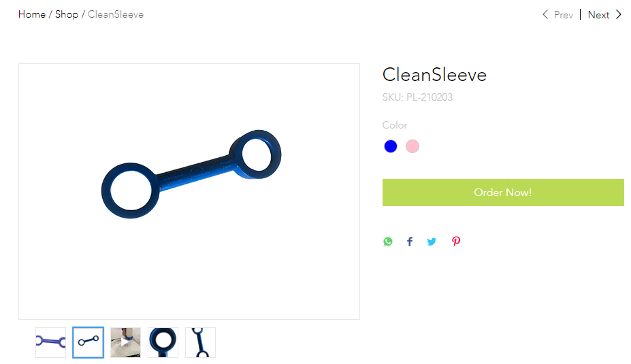Click the main CleanSleeve product image
631x364 pixels.
click(x=189, y=191)
